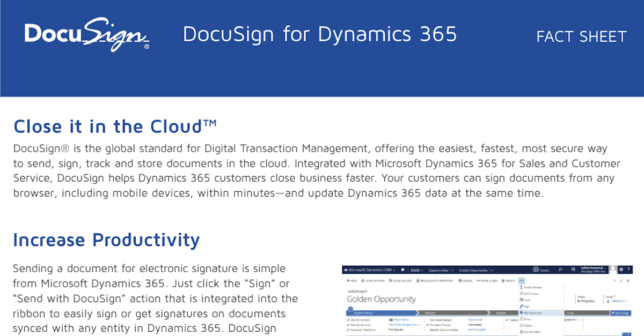Select Sign from the overflow menu
The width and height of the screenshot is (644, 336).
pos(541,307)
